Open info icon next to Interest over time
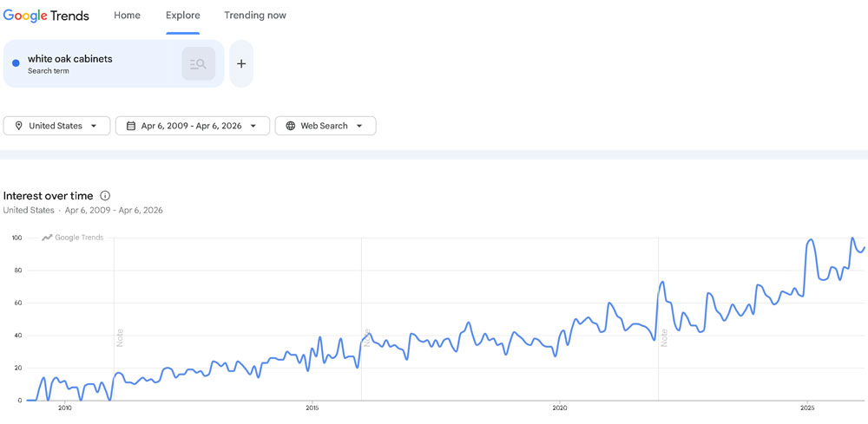 (x=105, y=196)
